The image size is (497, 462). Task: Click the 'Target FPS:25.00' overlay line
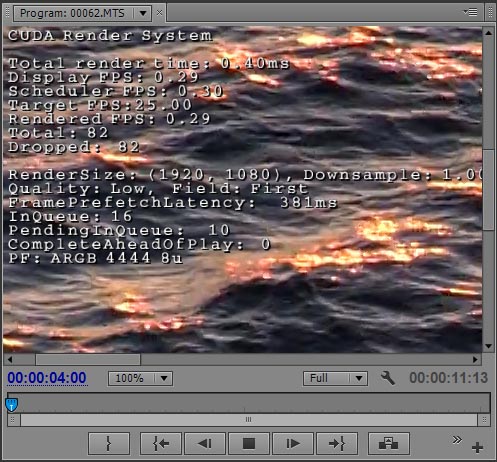(x=100, y=105)
